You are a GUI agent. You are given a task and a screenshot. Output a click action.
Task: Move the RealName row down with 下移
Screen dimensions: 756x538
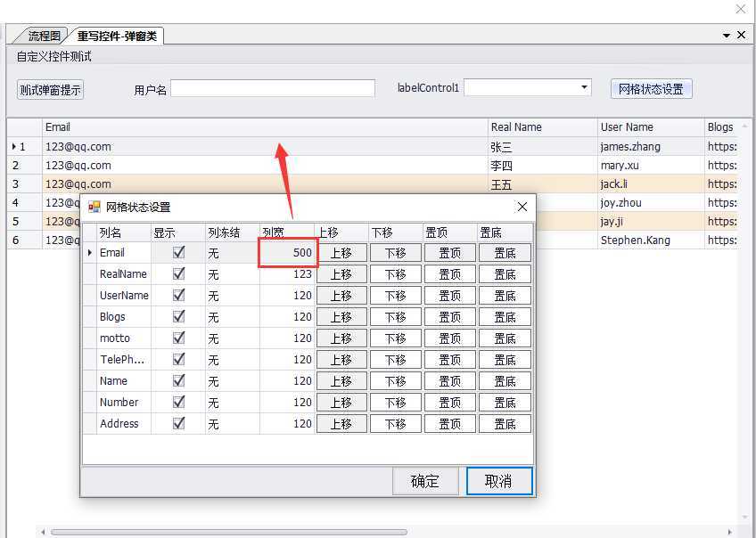[x=395, y=274]
